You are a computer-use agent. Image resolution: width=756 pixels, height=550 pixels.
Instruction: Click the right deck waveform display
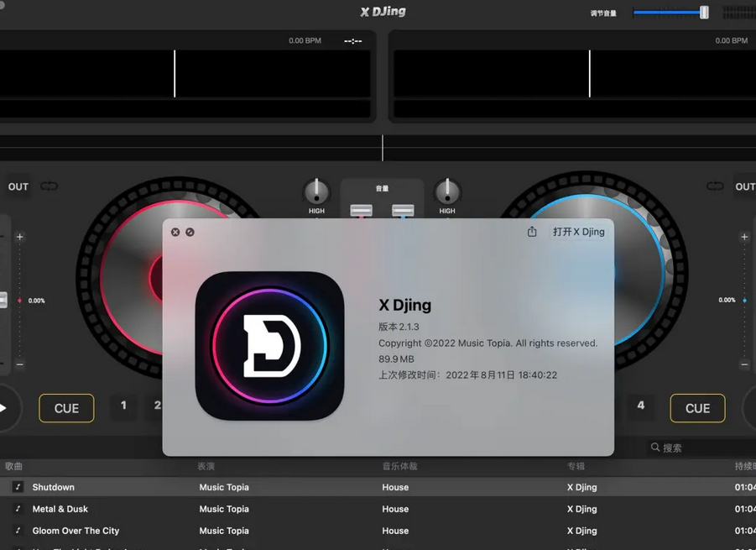575,73
